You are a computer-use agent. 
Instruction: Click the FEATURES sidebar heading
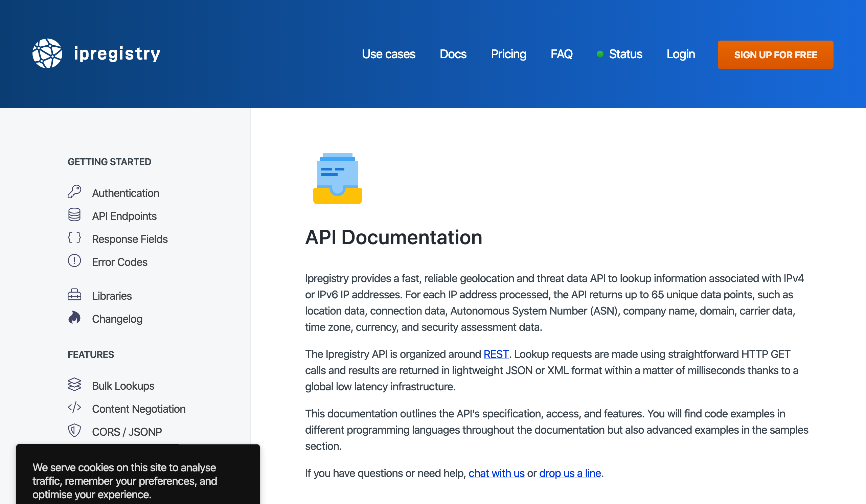point(91,354)
